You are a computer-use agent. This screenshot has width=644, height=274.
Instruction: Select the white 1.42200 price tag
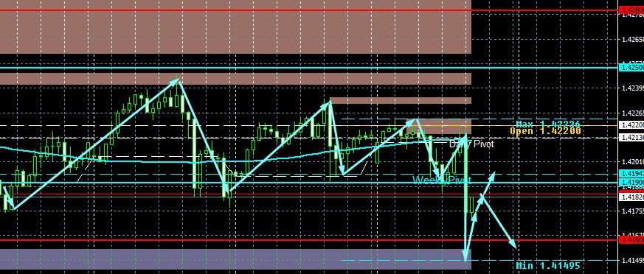click(631, 124)
